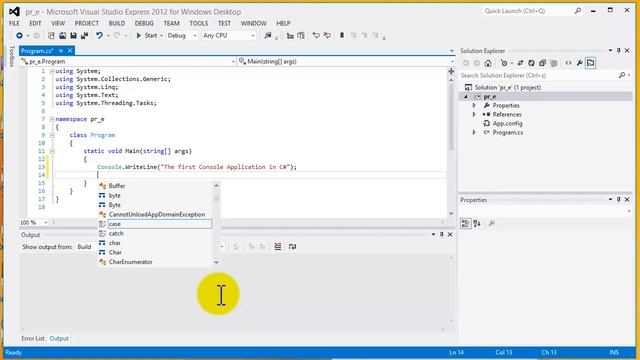
Task: Select App.config in Solution Explorer
Action: pyautogui.click(x=507, y=124)
